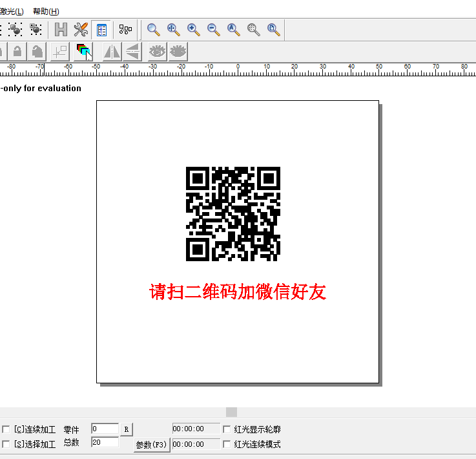The width and height of the screenshot is (476, 459).
Task: Click the 总数 total count field
Action: (x=105, y=442)
